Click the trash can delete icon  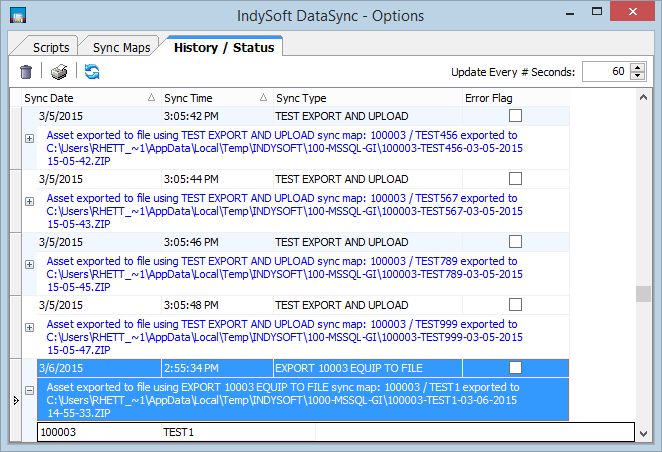(x=26, y=72)
